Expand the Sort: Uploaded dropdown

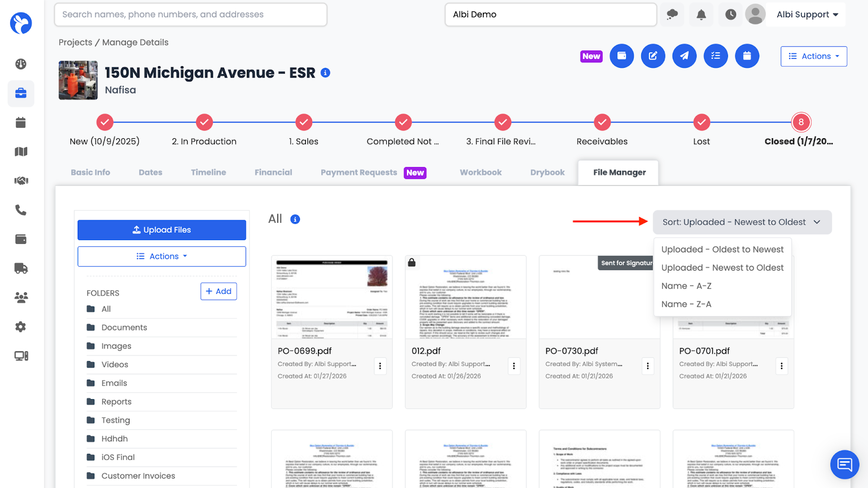coord(742,222)
